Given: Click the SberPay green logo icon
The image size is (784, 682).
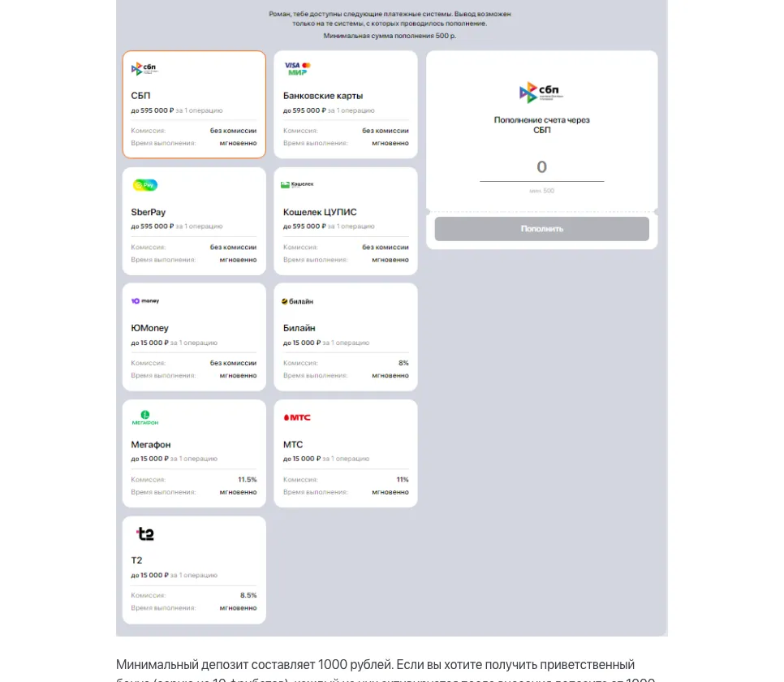Looking at the screenshot, I should click(145, 185).
